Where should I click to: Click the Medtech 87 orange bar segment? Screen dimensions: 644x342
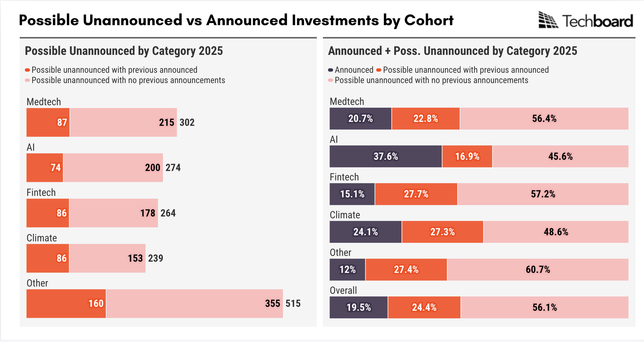click(48, 122)
